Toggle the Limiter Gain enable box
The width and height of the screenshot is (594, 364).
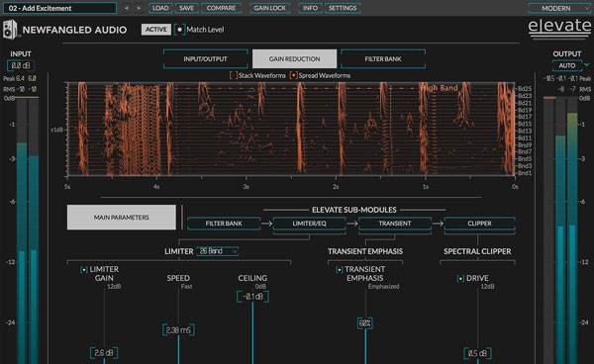pyautogui.click(x=84, y=269)
